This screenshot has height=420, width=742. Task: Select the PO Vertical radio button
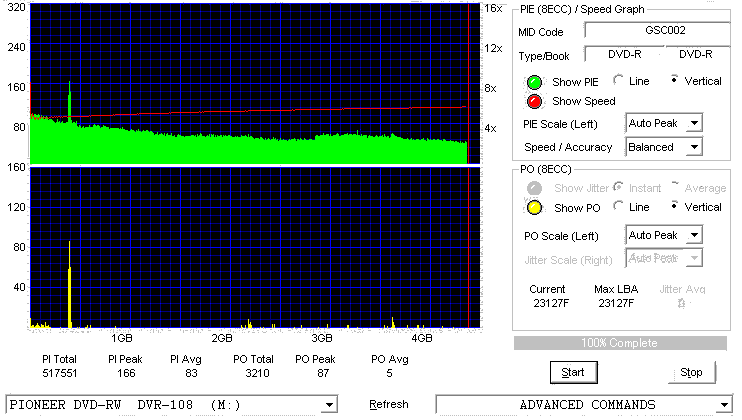[x=674, y=206]
